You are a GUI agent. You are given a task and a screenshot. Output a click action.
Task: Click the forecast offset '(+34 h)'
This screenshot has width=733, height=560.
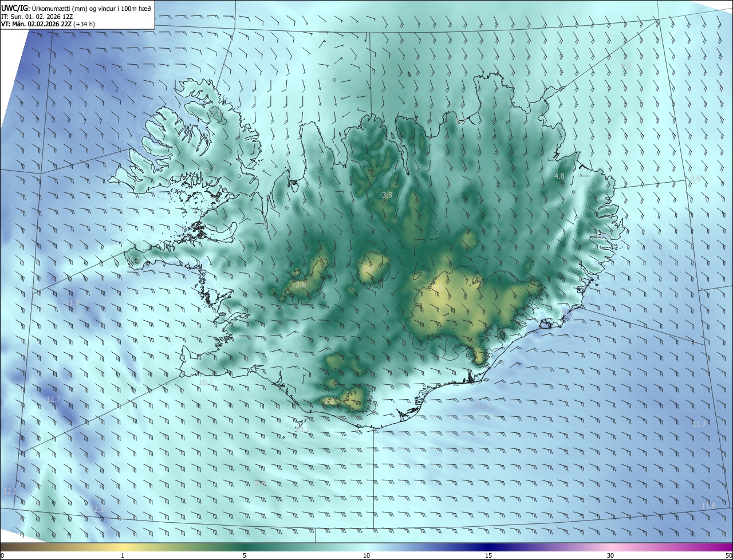[x=85, y=25]
